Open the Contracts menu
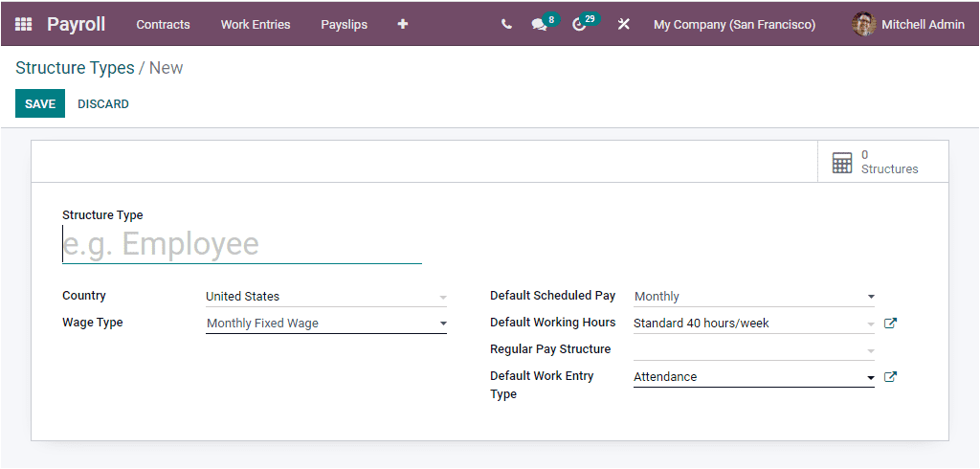This screenshot has width=980, height=469. [x=163, y=24]
